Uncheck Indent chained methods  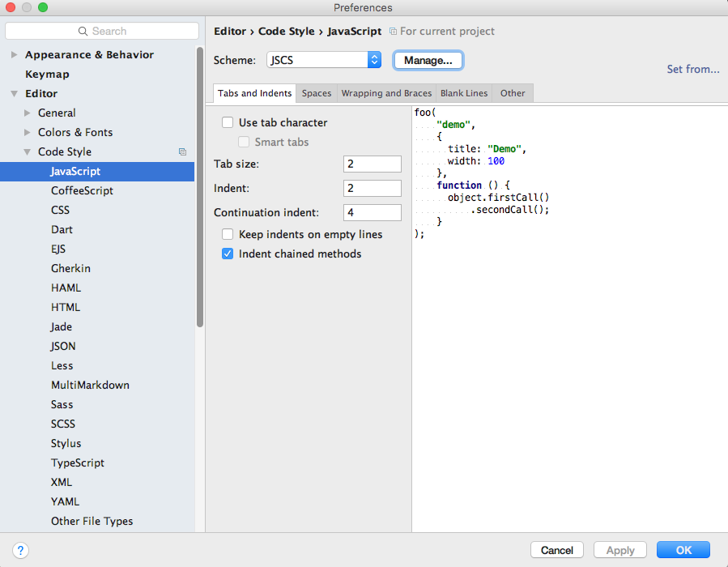pyautogui.click(x=228, y=254)
